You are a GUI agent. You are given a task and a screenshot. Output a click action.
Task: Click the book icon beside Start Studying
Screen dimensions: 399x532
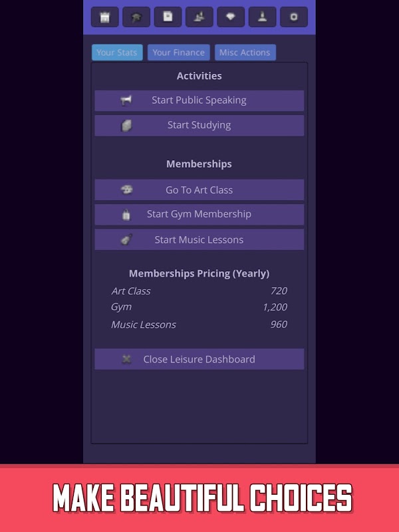coord(126,125)
